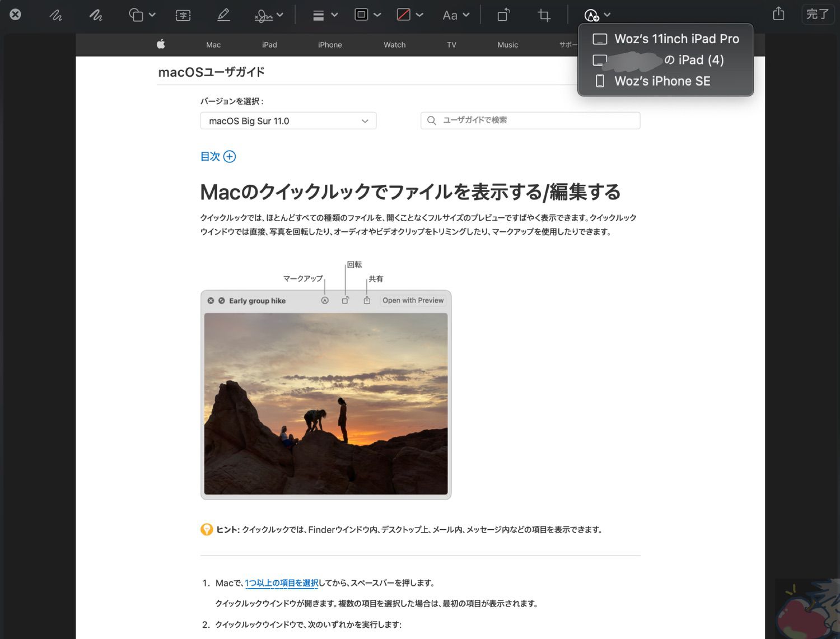Select the Crop tool
840x639 pixels.
tap(544, 15)
